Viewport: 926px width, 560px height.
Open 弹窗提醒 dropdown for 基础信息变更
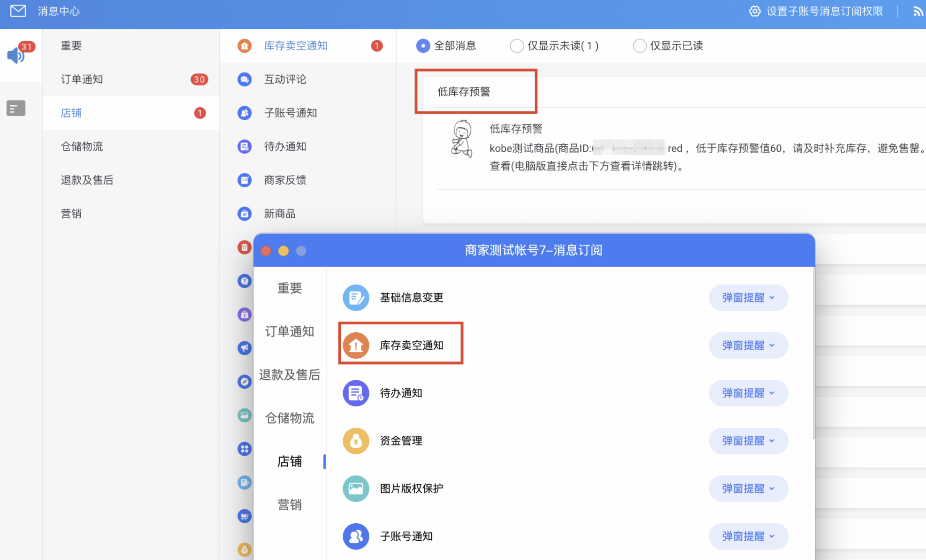point(748,298)
